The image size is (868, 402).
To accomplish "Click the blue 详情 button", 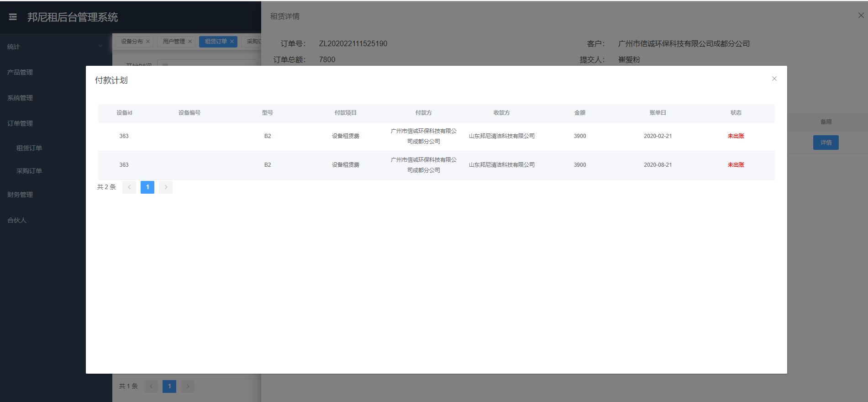I will click(826, 143).
